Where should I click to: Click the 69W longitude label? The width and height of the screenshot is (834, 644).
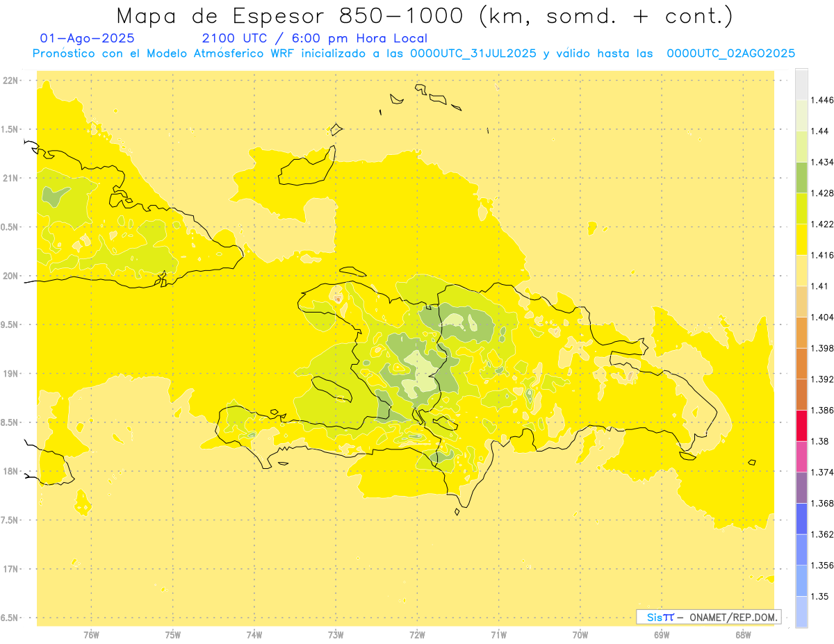tap(662, 634)
